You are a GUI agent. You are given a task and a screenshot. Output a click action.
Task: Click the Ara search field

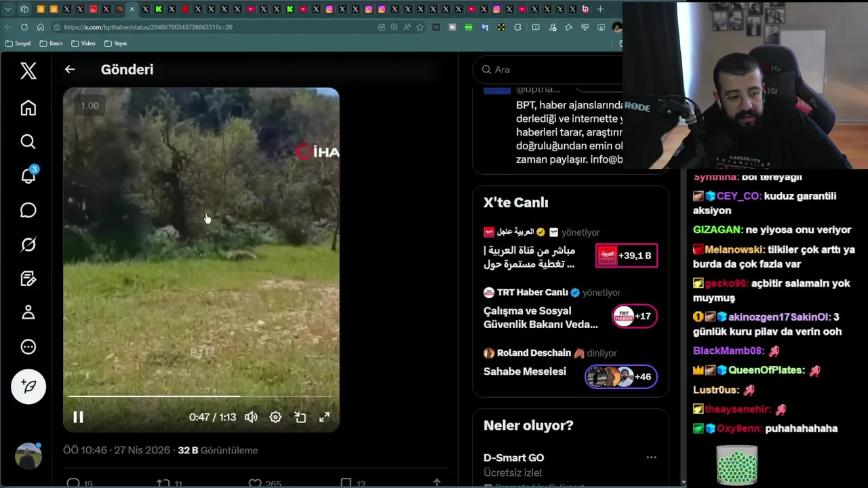point(547,69)
